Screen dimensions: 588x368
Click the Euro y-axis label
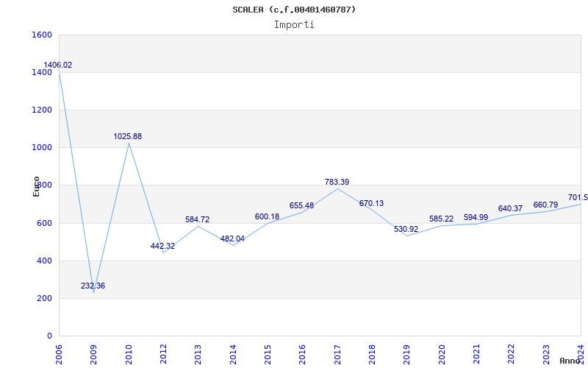click(x=36, y=186)
